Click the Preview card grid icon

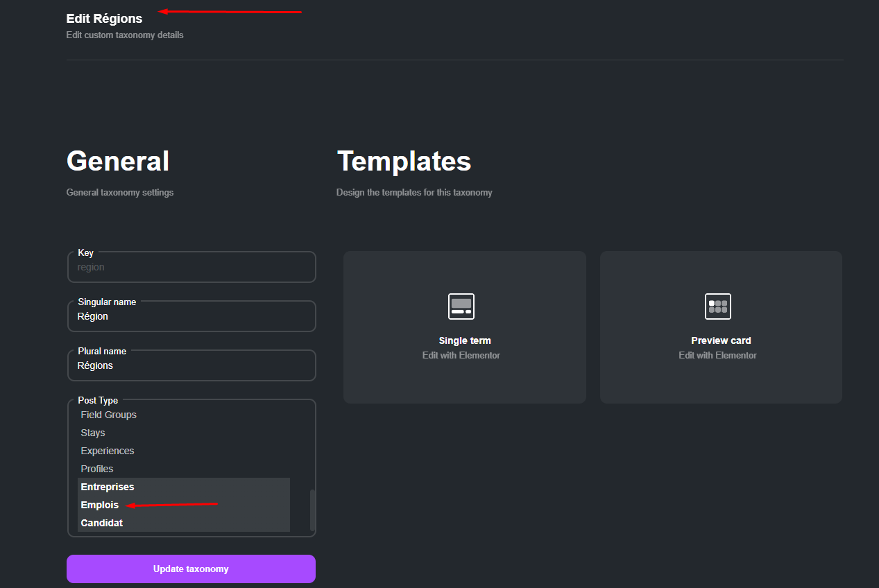717,306
